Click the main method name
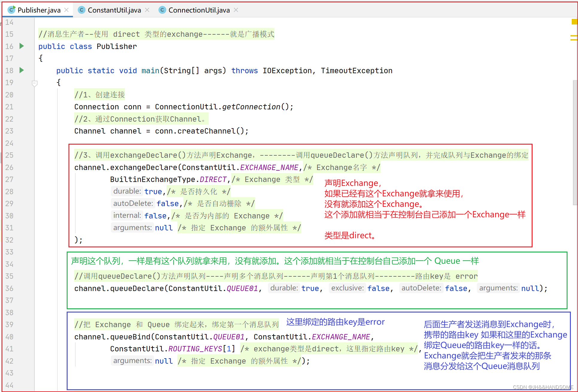 pyautogui.click(x=150, y=71)
